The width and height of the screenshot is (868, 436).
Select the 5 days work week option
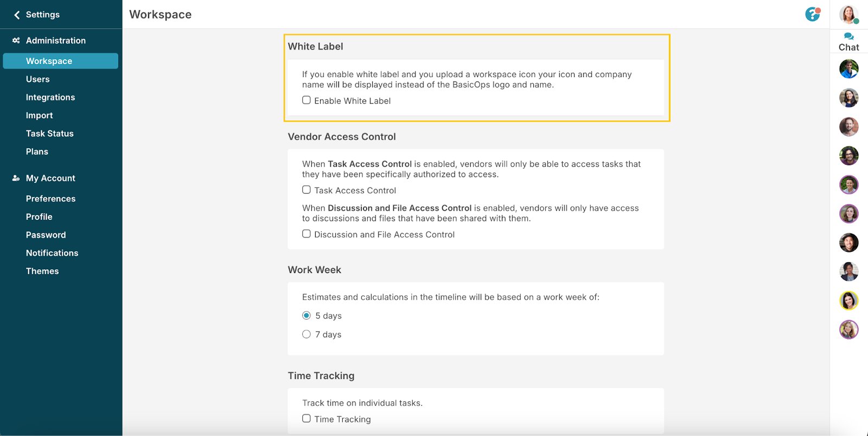point(307,315)
